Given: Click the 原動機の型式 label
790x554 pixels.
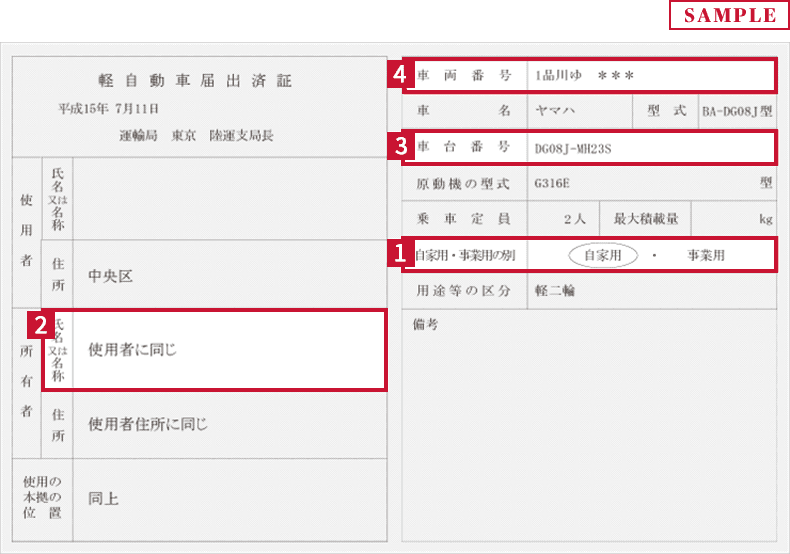Looking at the screenshot, I should pos(463,184).
